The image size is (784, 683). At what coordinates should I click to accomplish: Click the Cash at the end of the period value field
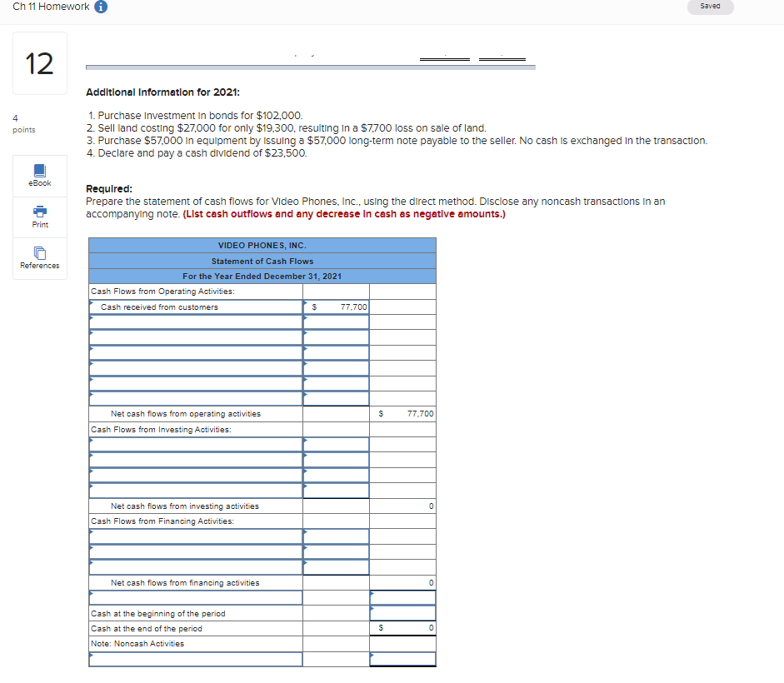(402, 626)
